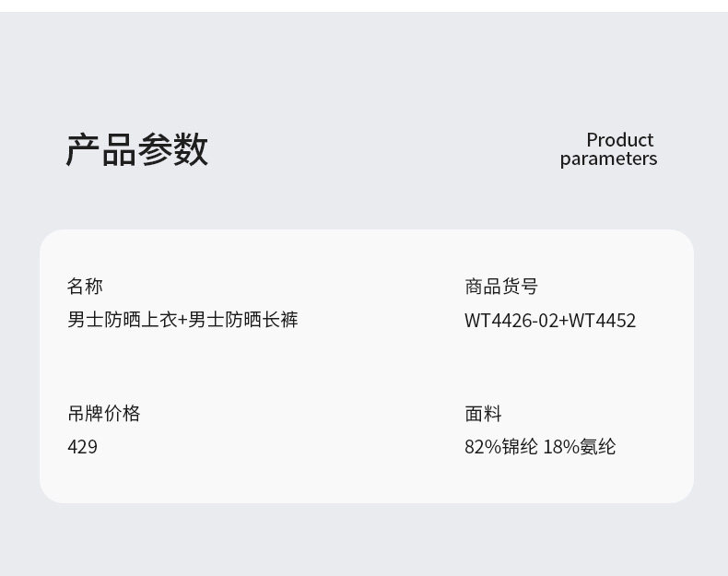Click 男士防晒长裤 part of the name
This screenshot has width=728, height=576.
(243, 320)
